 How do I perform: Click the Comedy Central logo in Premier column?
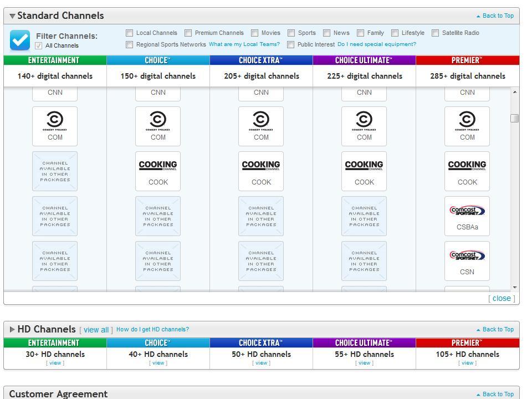[467, 121]
